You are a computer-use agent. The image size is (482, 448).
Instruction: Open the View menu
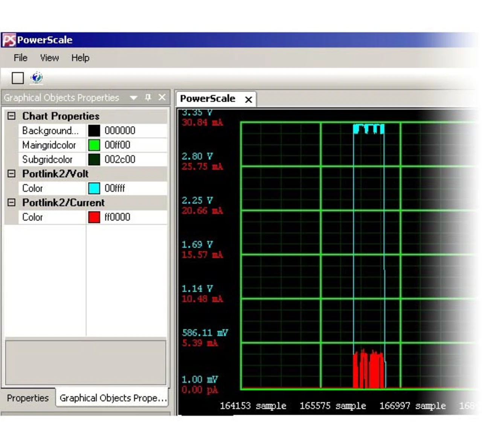click(x=49, y=58)
